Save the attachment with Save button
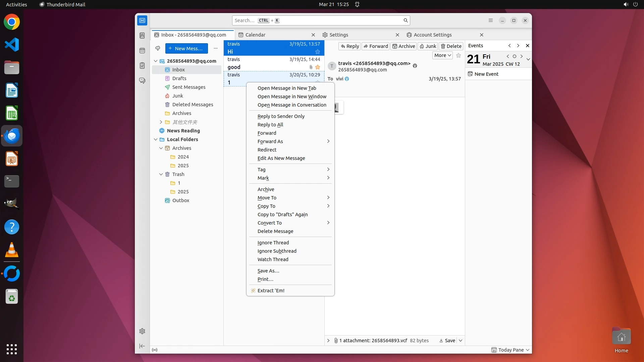 [x=447, y=341]
